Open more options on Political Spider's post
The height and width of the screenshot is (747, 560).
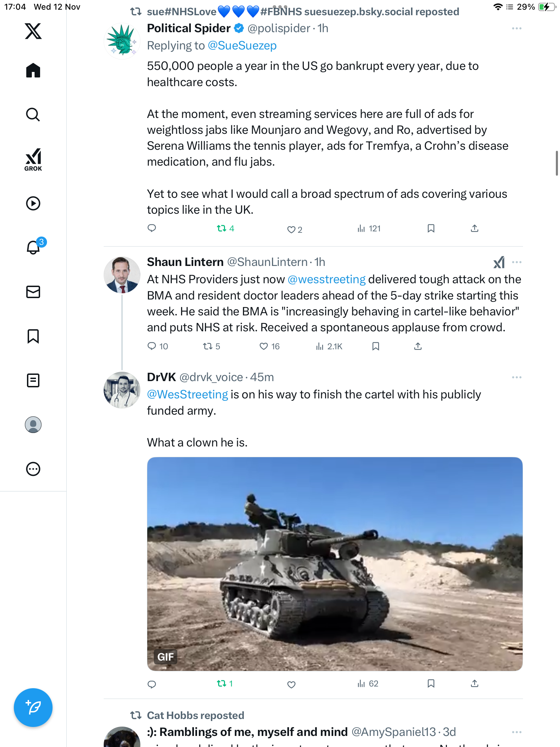tap(516, 28)
